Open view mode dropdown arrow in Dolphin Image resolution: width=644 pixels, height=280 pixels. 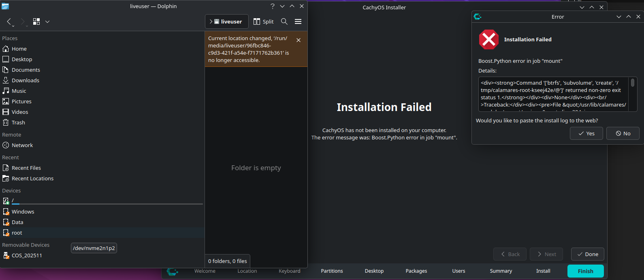point(47,21)
